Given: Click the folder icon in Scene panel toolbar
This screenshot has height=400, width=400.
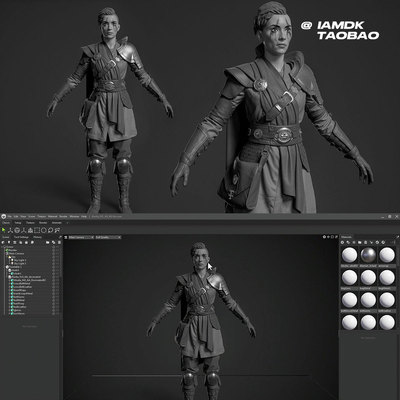Looking at the screenshot, I should [x=48, y=242].
